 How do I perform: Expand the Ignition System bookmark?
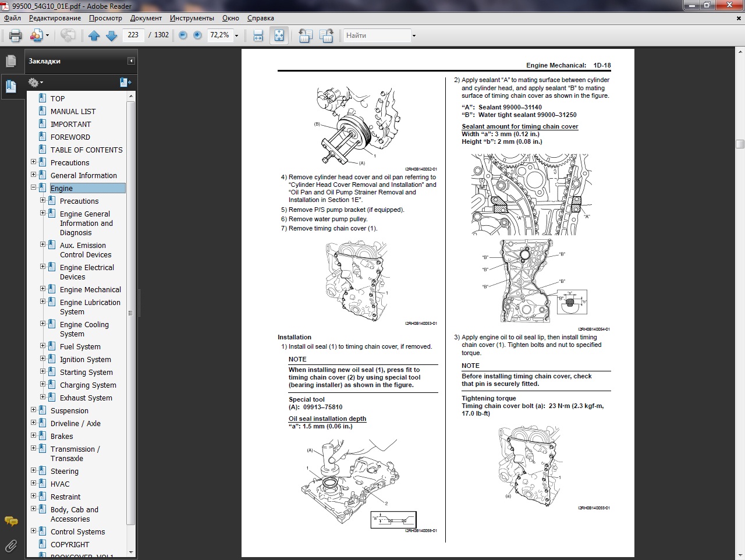pyautogui.click(x=42, y=359)
